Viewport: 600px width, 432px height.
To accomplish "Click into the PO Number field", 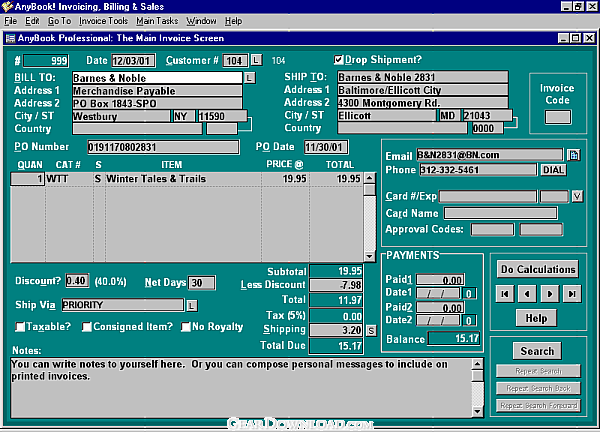I will [163, 147].
